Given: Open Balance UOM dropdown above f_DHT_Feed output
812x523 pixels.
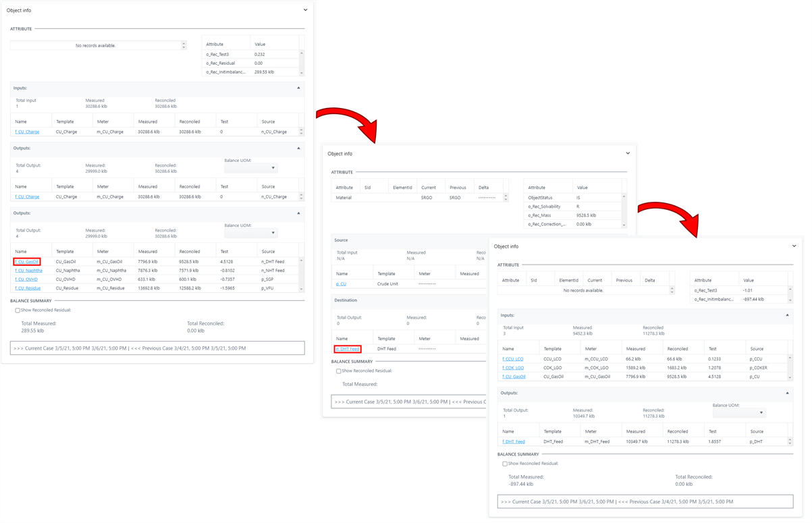Looking at the screenshot, I should click(739, 413).
